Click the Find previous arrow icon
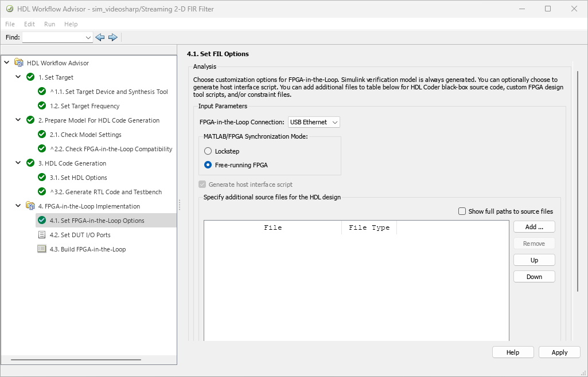 [100, 37]
